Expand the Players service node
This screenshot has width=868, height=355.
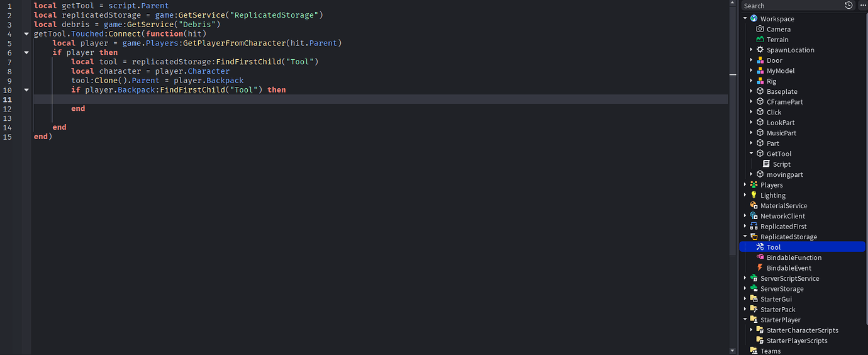click(x=745, y=185)
